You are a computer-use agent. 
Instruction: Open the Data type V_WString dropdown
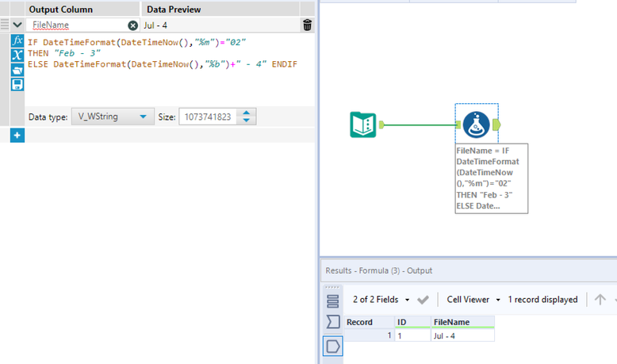coord(113,117)
